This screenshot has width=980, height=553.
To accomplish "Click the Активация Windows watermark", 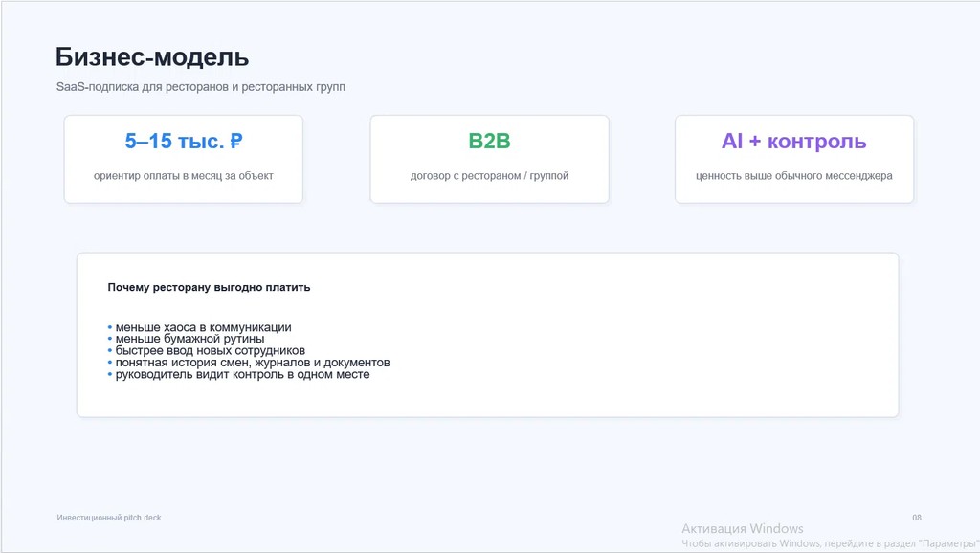I will [743, 529].
